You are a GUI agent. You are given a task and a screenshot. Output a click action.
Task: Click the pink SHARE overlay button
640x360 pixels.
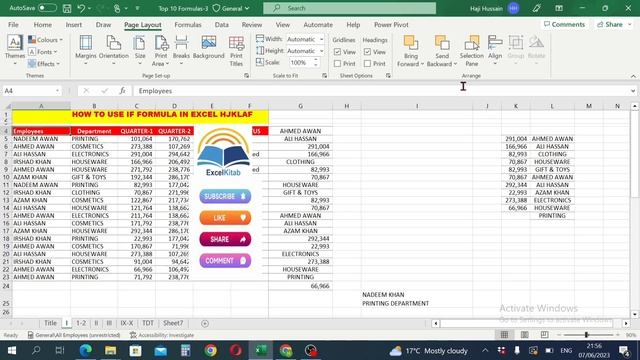tap(225, 239)
